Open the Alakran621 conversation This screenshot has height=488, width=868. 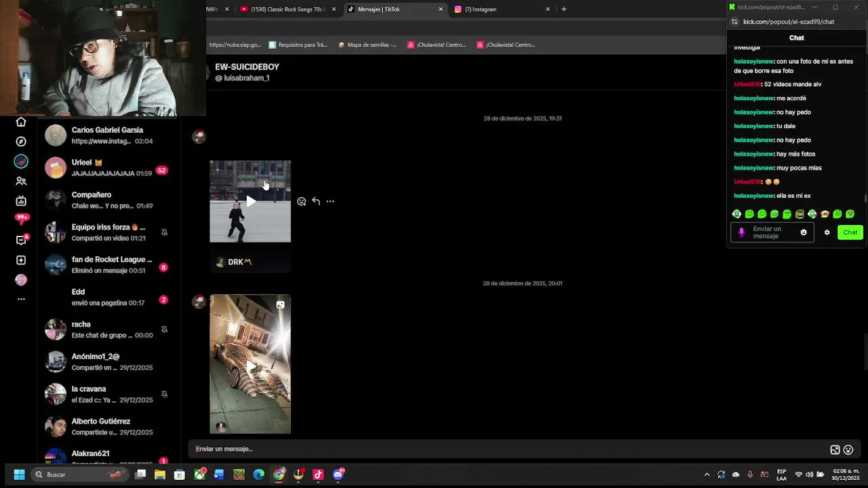[107, 457]
